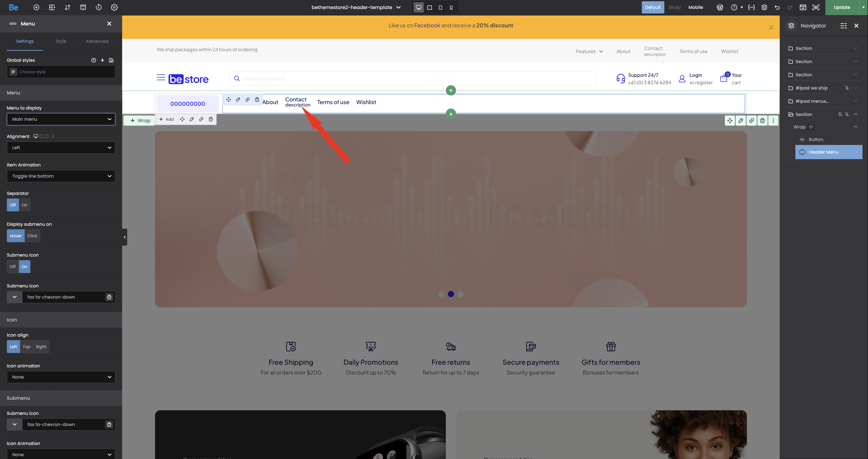This screenshot has height=459, width=868.
Task: Open the shopping cart icon
Action: click(x=724, y=79)
